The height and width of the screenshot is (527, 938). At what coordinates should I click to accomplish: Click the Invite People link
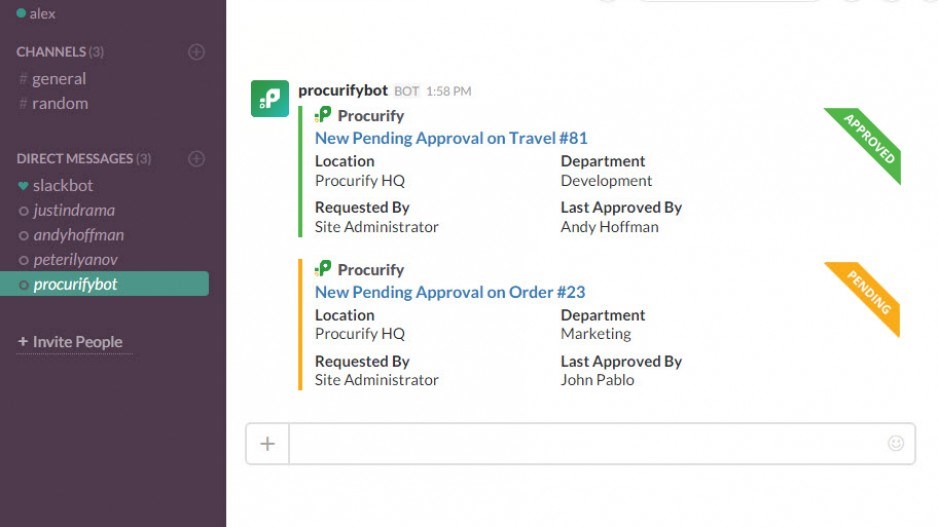coord(70,342)
